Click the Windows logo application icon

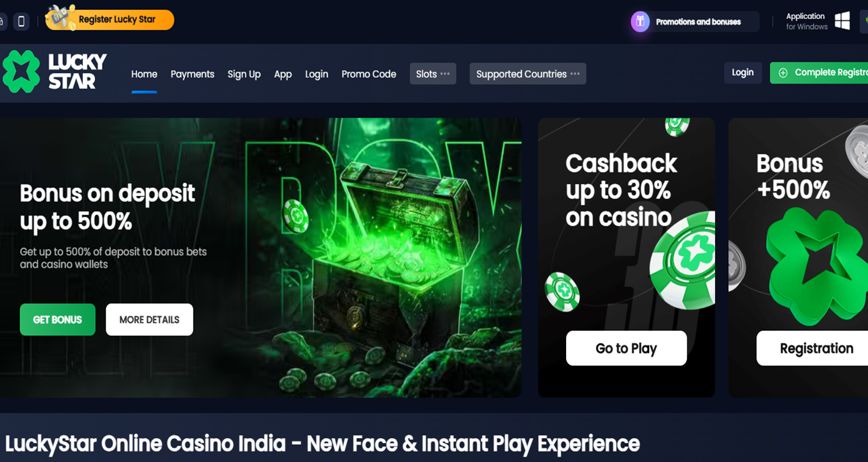click(842, 21)
